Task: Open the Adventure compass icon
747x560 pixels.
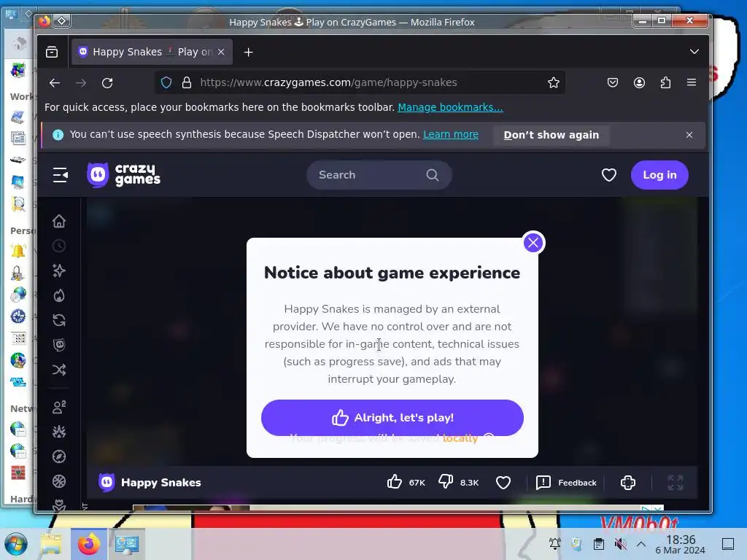Action: point(59,456)
